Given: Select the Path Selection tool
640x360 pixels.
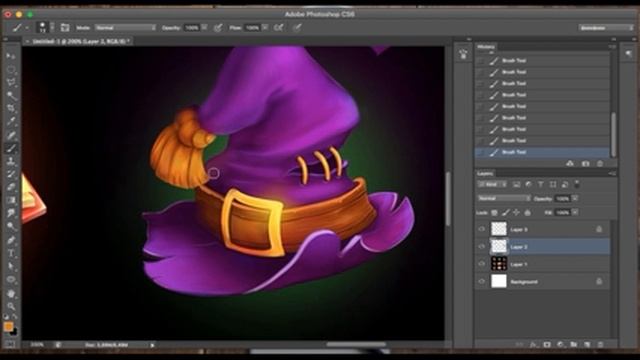Looking at the screenshot, I should (11, 266).
